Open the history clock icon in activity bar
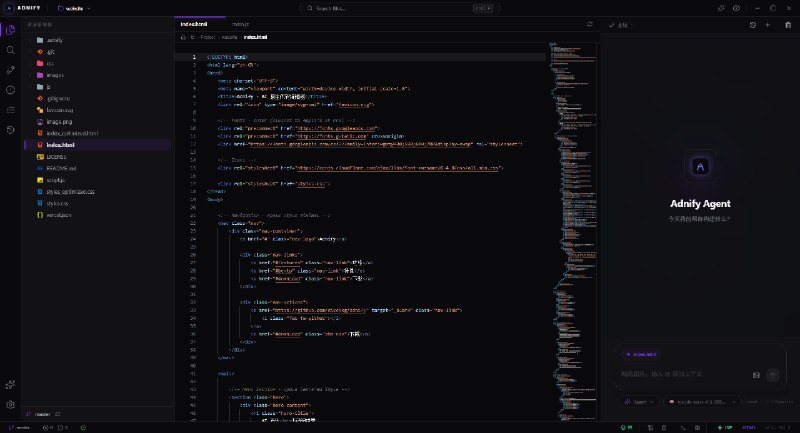 click(10, 130)
